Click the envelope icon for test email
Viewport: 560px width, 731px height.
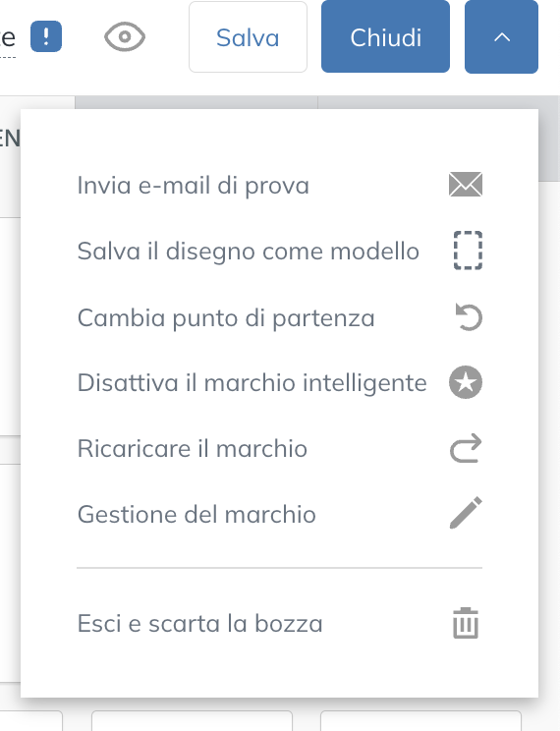click(466, 184)
